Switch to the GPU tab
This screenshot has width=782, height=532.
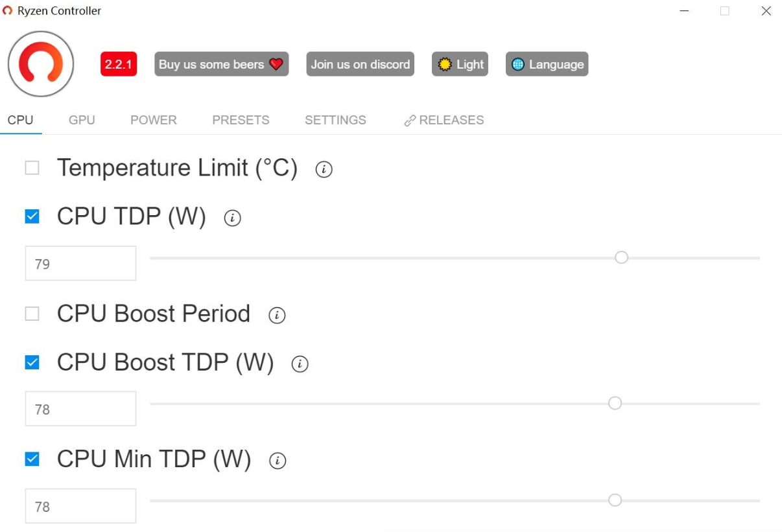(x=82, y=120)
